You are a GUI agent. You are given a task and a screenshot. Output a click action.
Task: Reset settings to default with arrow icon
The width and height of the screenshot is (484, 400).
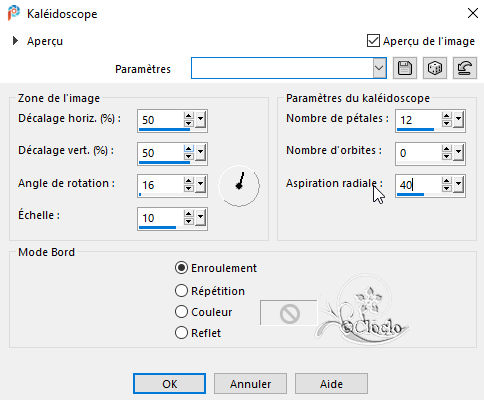[x=465, y=68]
